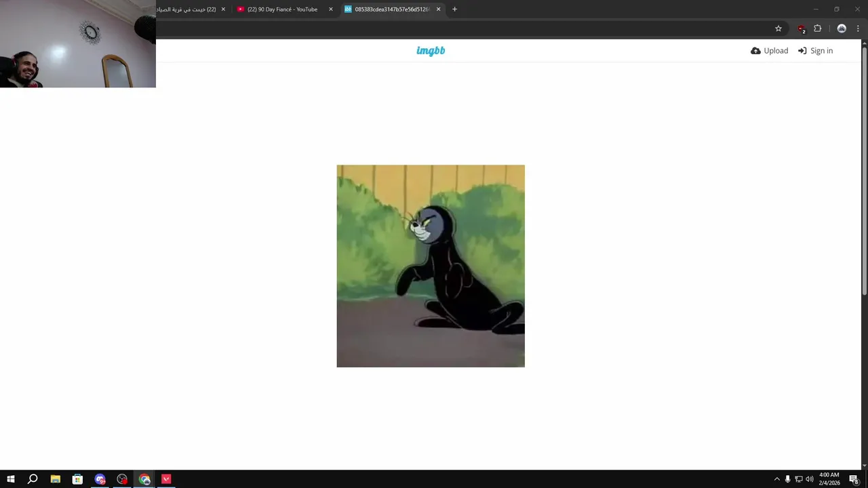Click the webcam overlay video
Screen dimensions: 868x488
(x=78, y=43)
